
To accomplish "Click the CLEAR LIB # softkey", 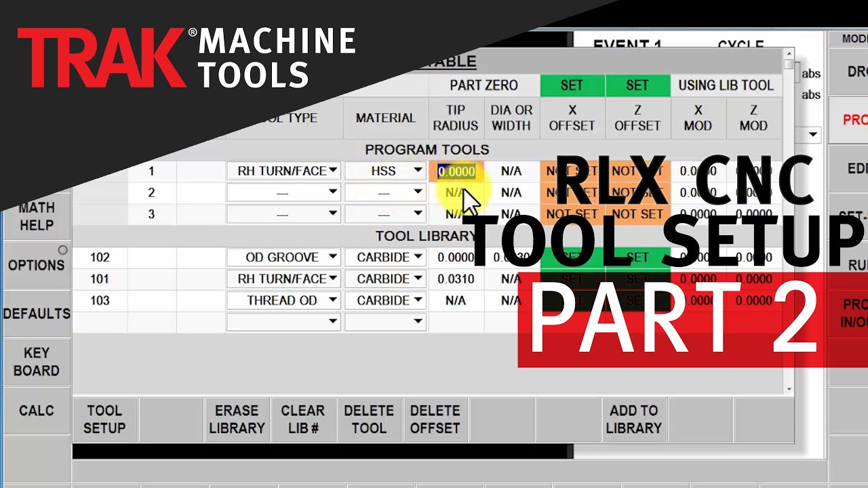I will 302,420.
